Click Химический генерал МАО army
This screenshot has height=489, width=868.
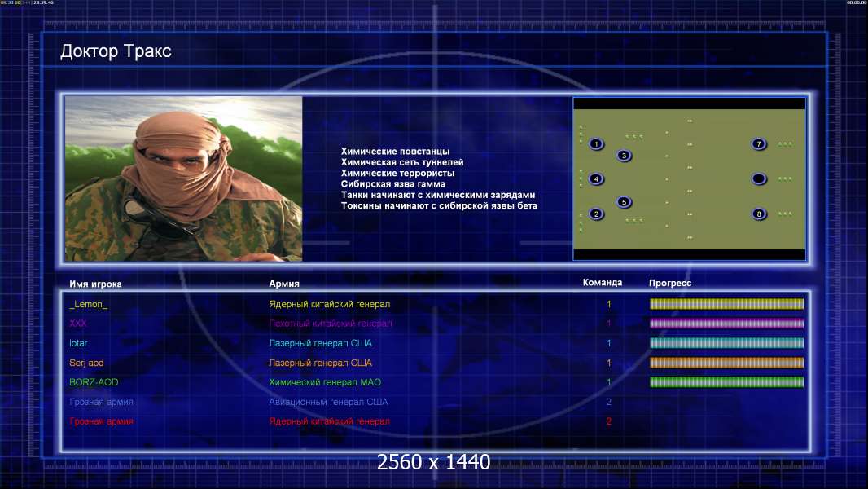point(325,382)
